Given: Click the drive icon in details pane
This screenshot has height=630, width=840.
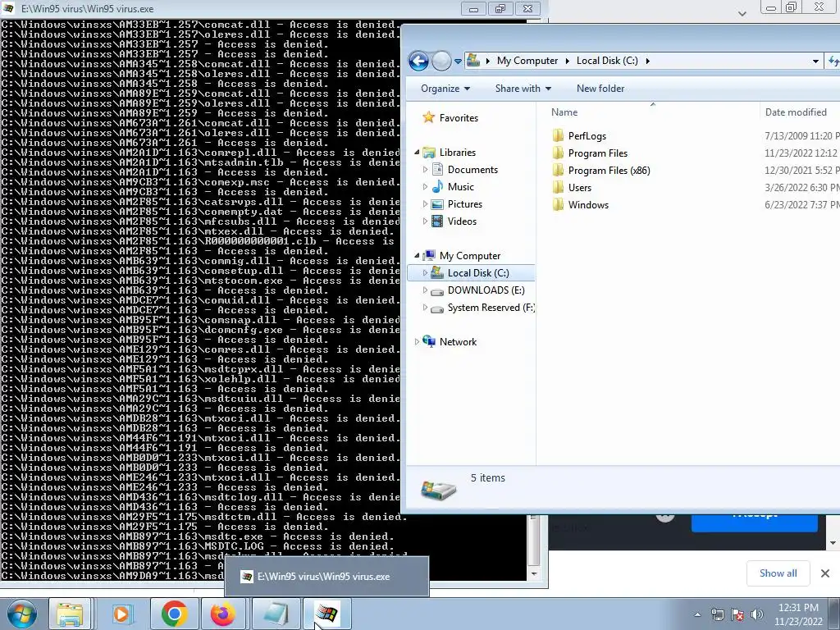Looking at the screenshot, I should [438, 490].
